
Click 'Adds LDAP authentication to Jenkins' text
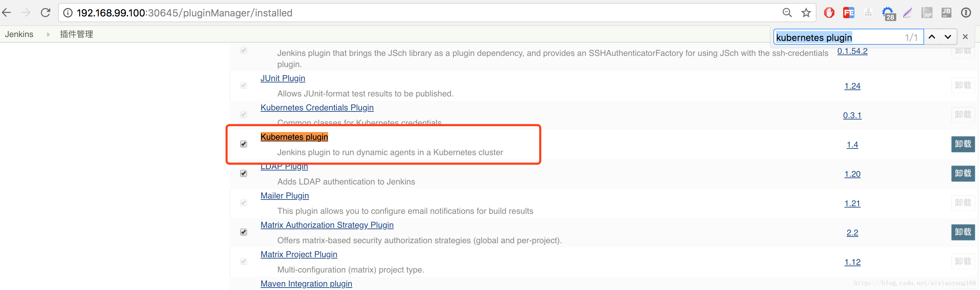[346, 182]
